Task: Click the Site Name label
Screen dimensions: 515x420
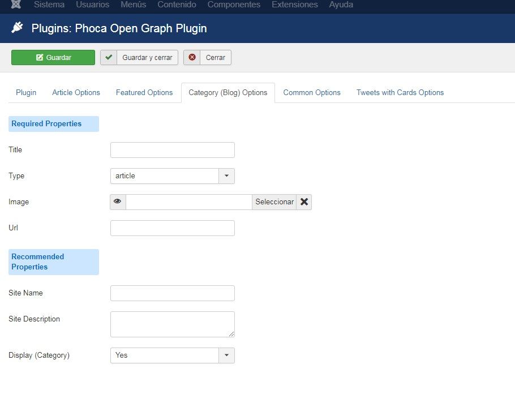Action: point(25,293)
